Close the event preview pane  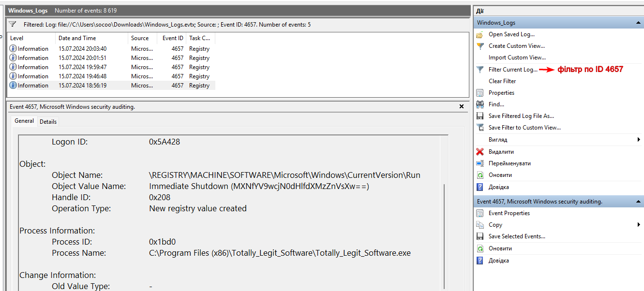pyautogui.click(x=461, y=107)
